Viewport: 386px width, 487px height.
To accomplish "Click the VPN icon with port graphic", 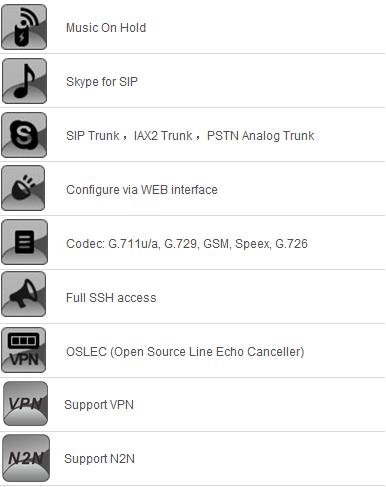I will coord(23,350).
